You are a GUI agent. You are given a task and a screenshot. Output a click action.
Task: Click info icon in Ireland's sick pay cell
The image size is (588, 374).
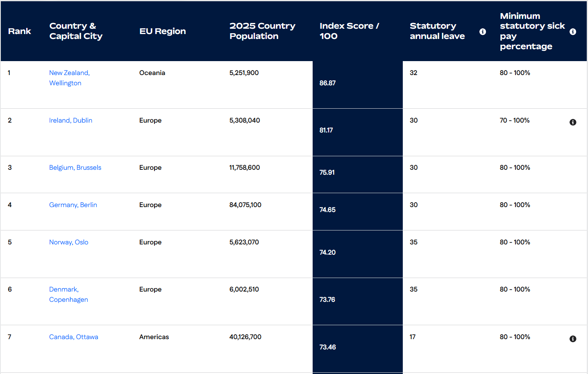pyautogui.click(x=573, y=122)
